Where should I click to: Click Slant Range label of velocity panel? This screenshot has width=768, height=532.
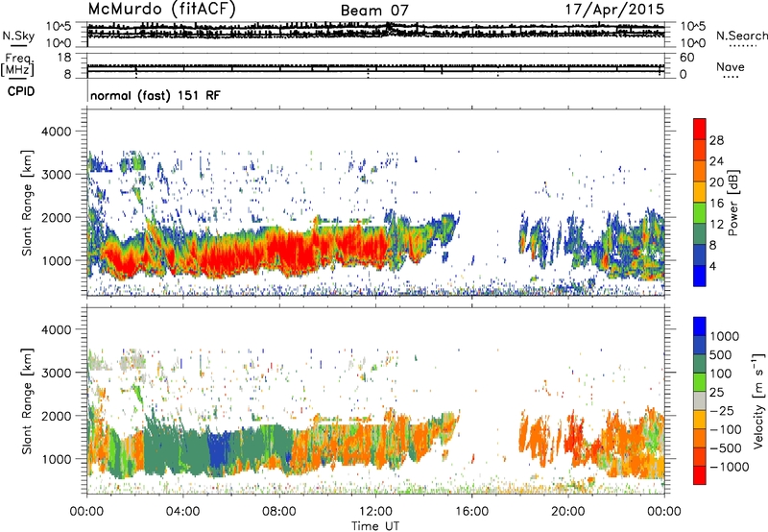tap(27, 401)
